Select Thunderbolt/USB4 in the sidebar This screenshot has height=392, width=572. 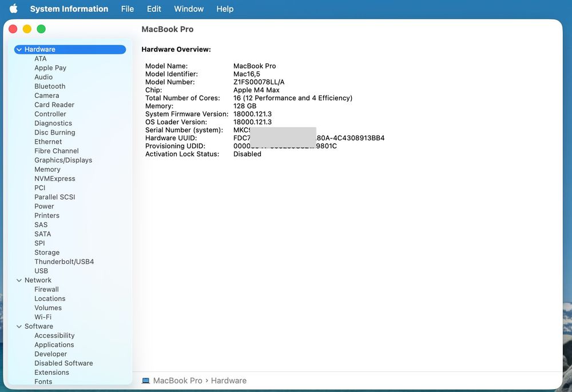(x=64, y=262)
